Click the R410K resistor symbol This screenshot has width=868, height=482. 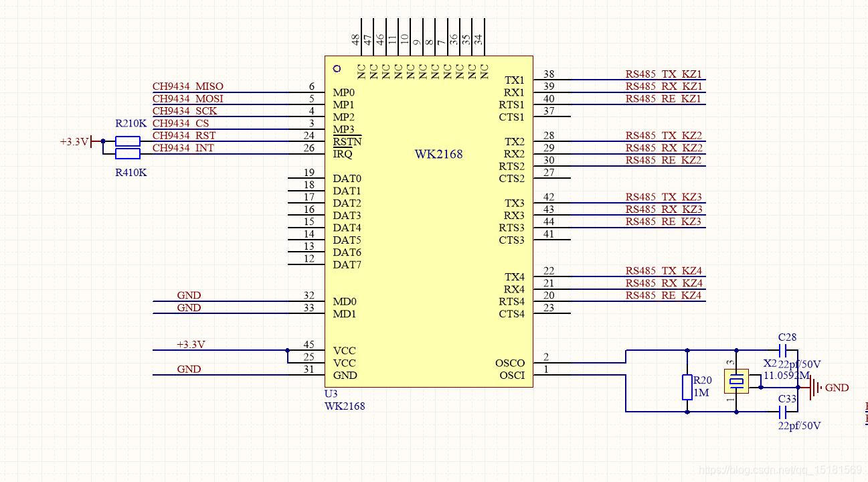[x=128, y=154]
